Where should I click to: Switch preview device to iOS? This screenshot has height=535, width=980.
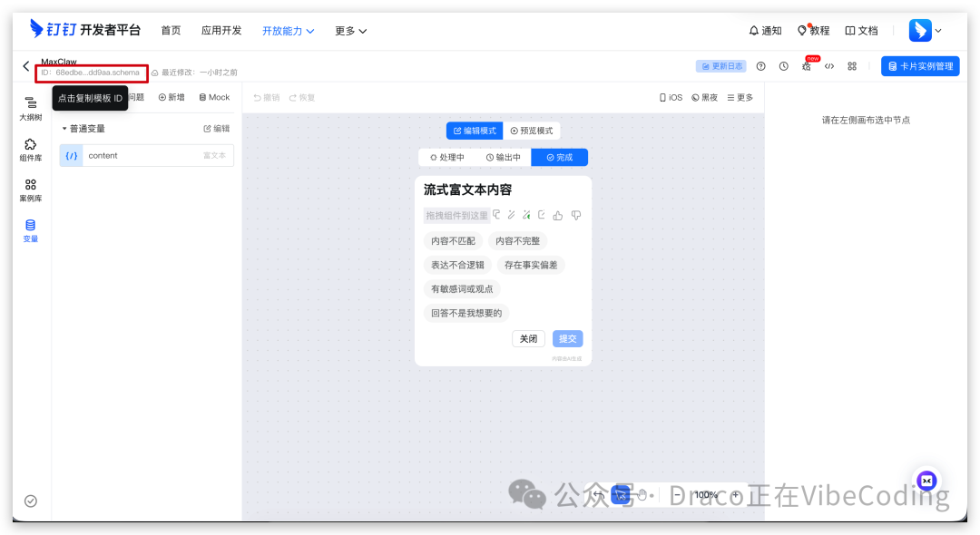tap(671, 97)
